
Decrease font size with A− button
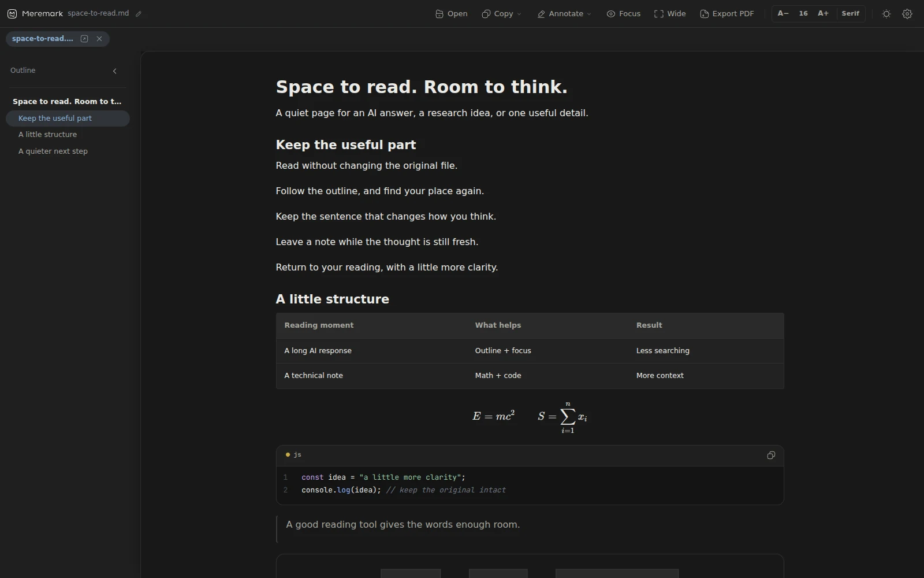point(783,13)
